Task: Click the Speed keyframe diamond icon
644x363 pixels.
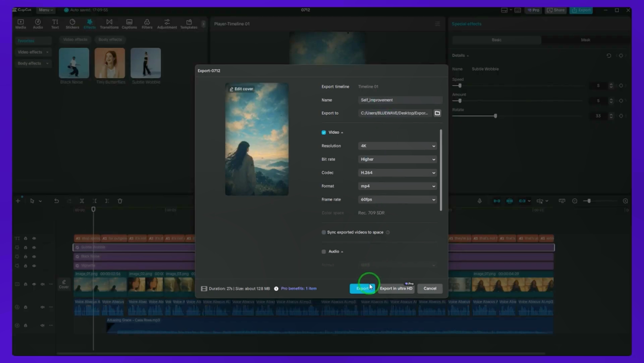Action: (621, 85)
